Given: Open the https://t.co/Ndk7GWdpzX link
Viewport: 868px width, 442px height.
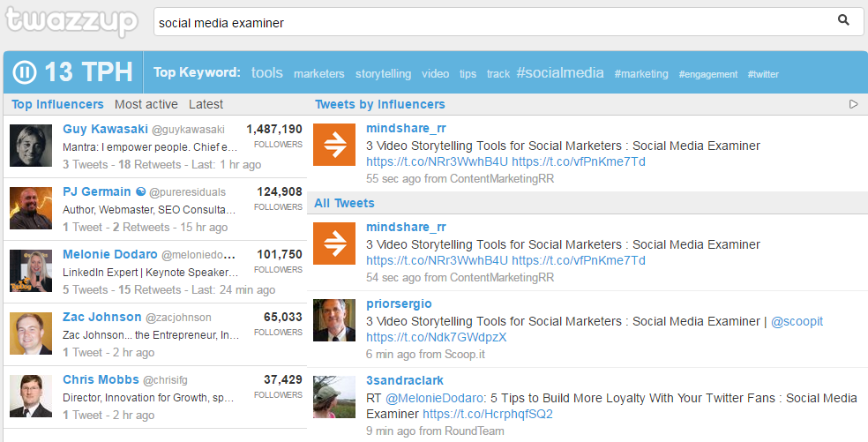Looking at the screenshot, I should click(437, 337).
